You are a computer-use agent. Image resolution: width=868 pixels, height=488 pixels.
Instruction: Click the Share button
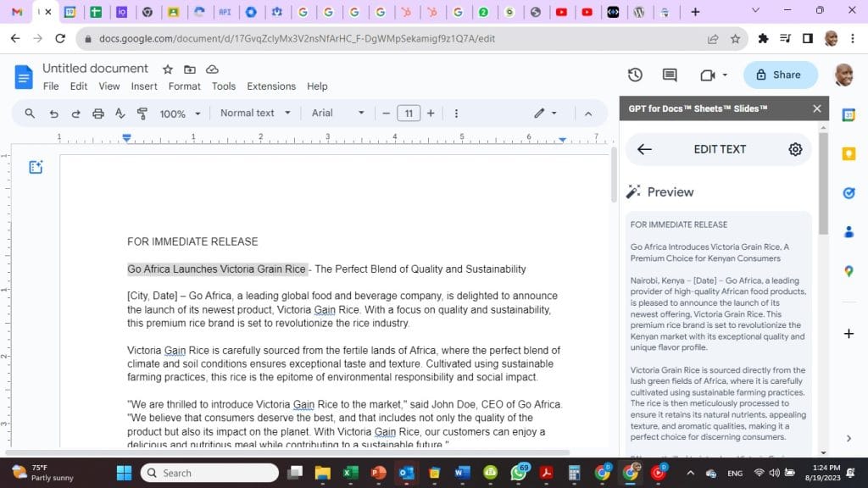[x=780, y=75]
